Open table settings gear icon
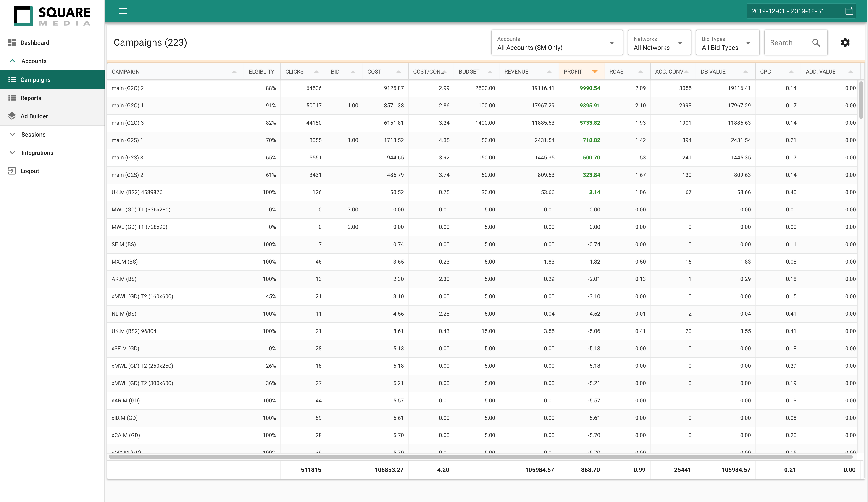The height and width of the screenshot is (502, 868). [x=845, y=42]
